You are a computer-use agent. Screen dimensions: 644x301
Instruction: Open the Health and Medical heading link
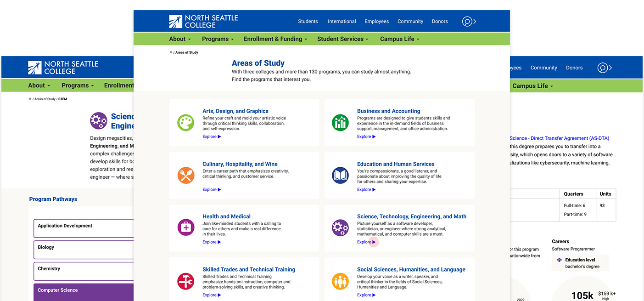pos(227,216)
